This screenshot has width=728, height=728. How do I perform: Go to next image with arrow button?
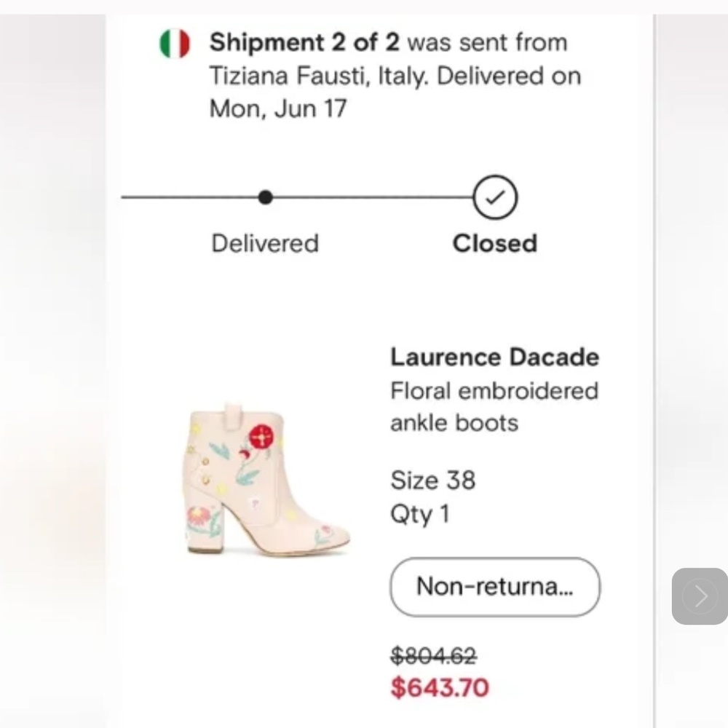[700, 596]
